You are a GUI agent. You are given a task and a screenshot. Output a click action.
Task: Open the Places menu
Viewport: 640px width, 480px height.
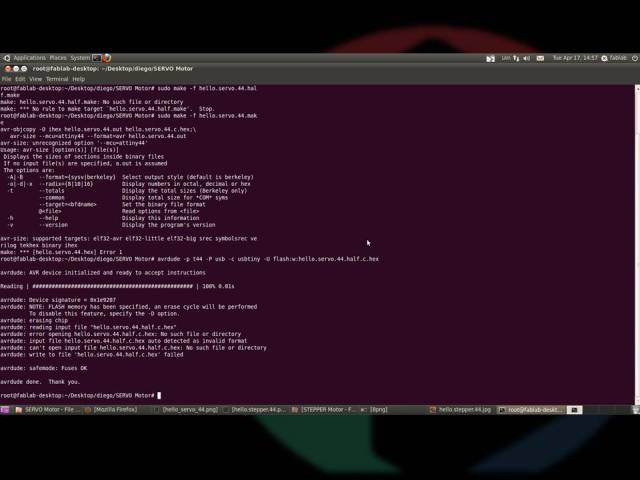[58, 58]
